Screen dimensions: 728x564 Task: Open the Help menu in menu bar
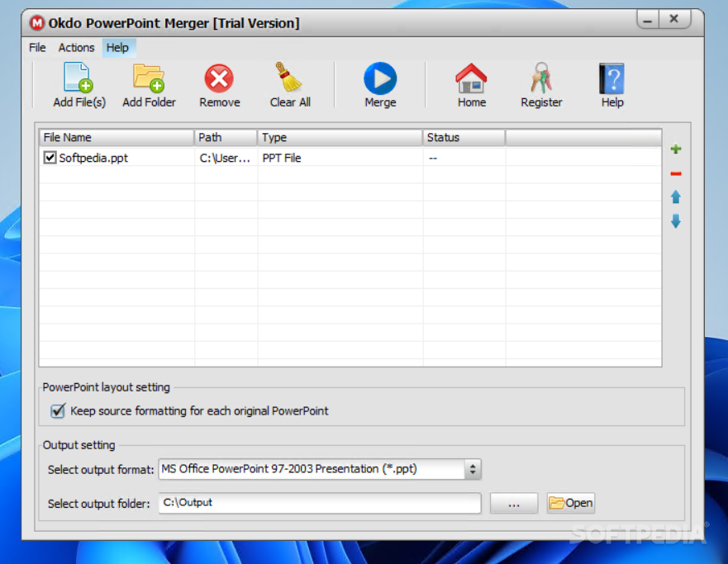[x=117, y=47]
